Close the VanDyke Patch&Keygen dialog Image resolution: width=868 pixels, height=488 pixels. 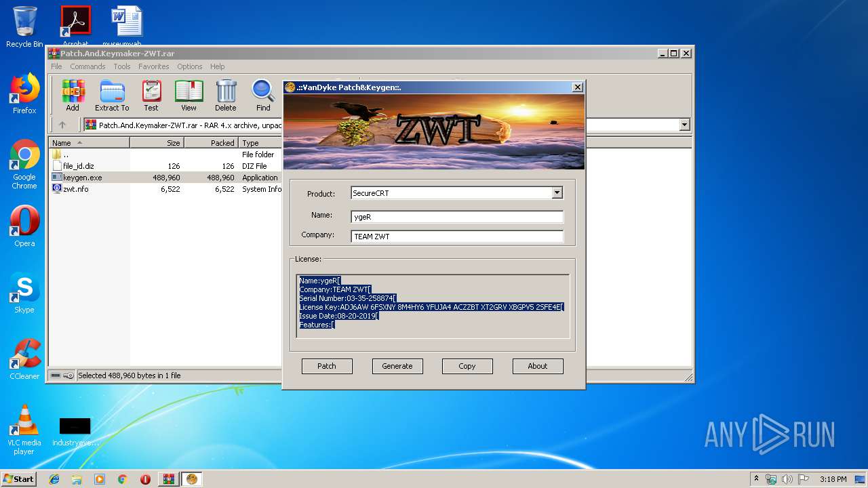(x=577, y=87)
